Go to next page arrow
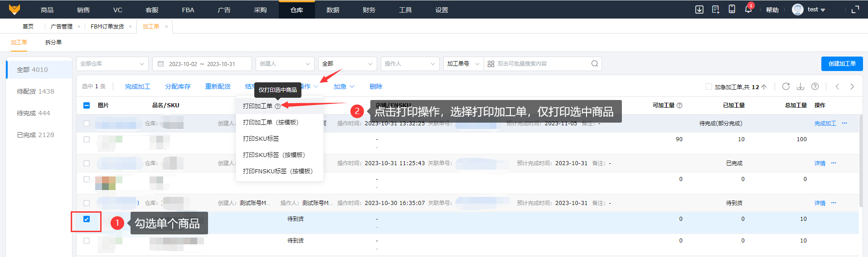The height and width of the screenshot is (257, 868). click(852, 86)
